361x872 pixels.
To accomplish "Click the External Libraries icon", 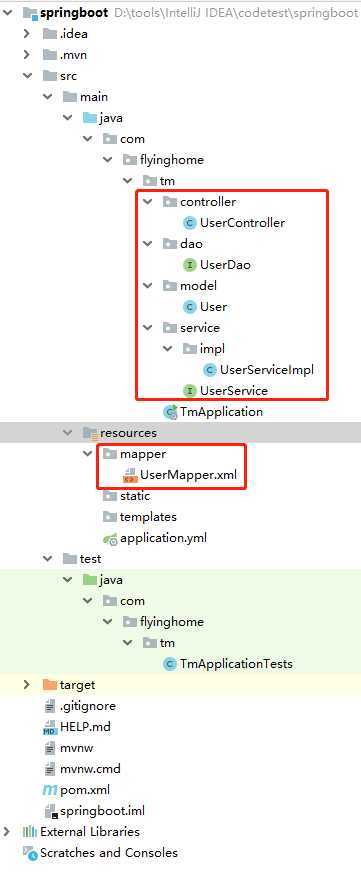I will tap(29, 833).
